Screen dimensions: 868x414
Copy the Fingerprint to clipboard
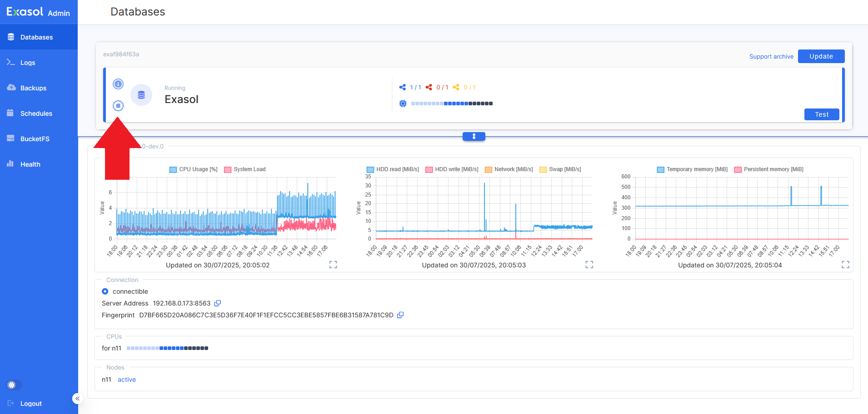coord(400,315)
